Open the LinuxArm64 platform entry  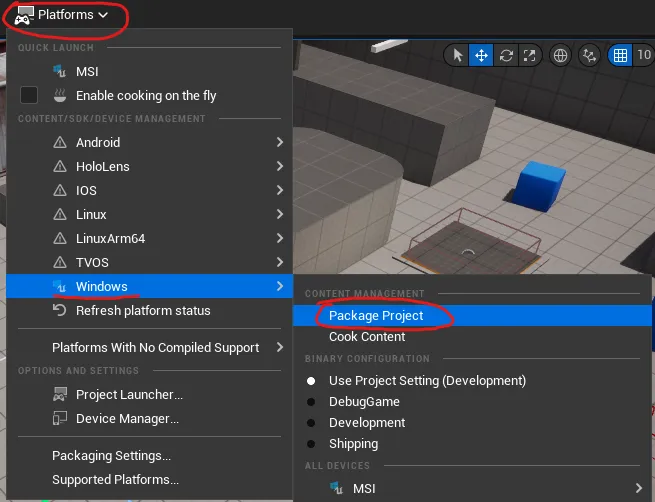pos(149,238)
